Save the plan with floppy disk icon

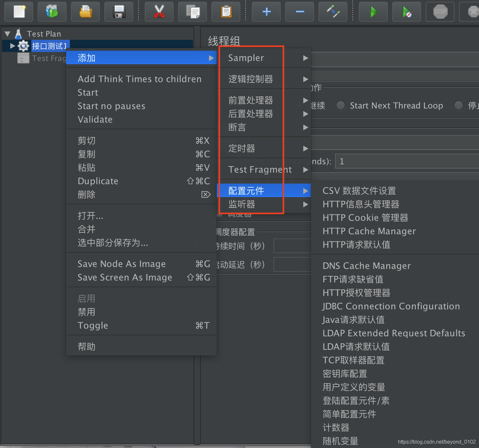pos(119,12)
